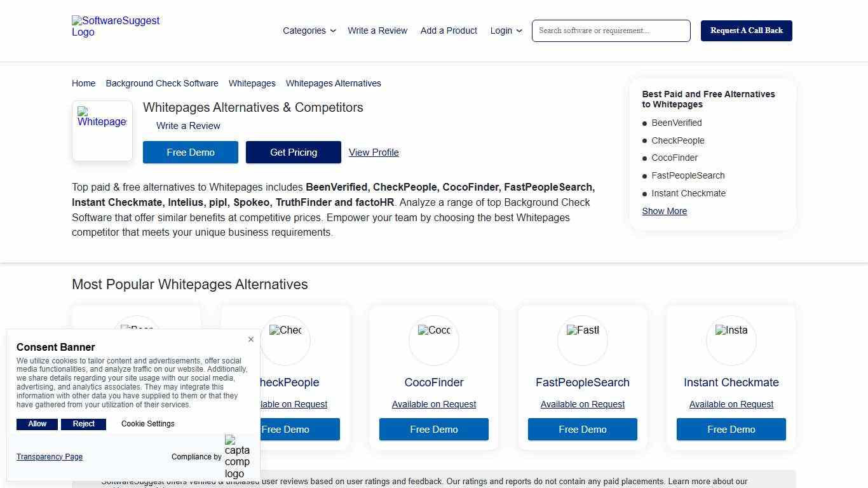This screenshot has width=868, height=488.
Task: Click the SoftwareSuggest logo
Action: point(115,26)
